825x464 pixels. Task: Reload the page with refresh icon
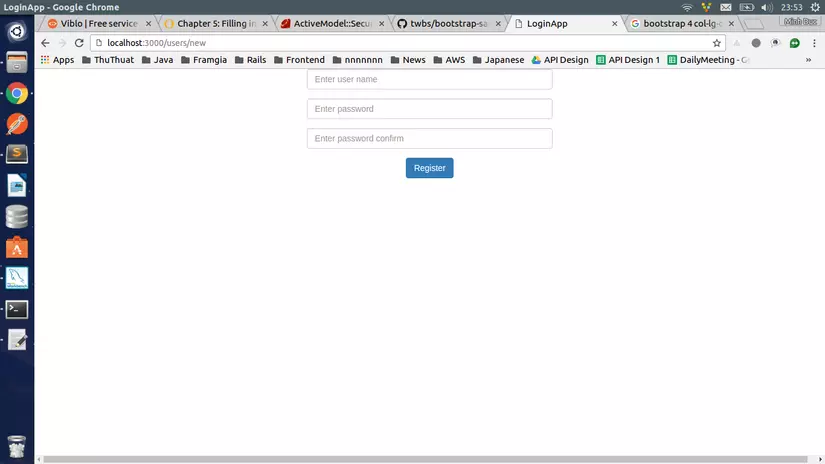click(79, 43)
